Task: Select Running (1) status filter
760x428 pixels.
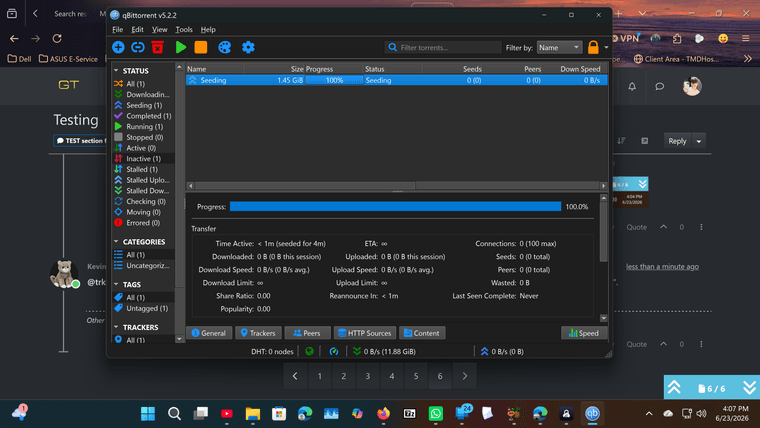Action: (x=143, y=127)
